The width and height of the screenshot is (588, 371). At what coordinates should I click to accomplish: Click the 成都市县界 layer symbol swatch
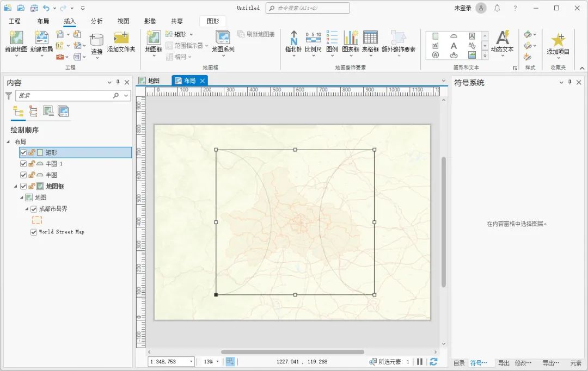(37, 220)
